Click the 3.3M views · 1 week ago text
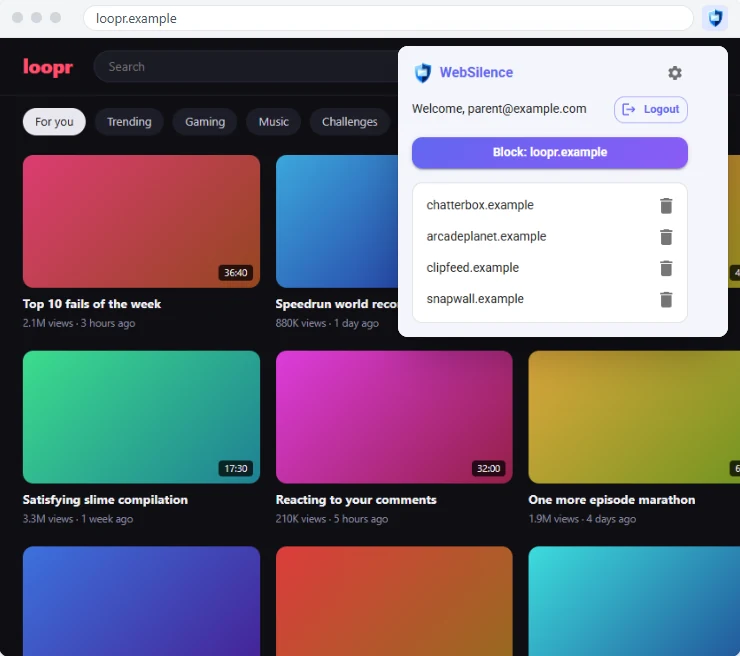Image resolution: width=740 pixels, height=656 pixels. pyautogui.click(x=78, y=519)
